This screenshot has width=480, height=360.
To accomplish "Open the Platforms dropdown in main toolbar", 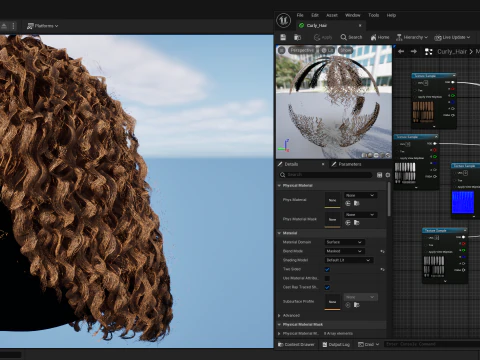I will [43, 26].
